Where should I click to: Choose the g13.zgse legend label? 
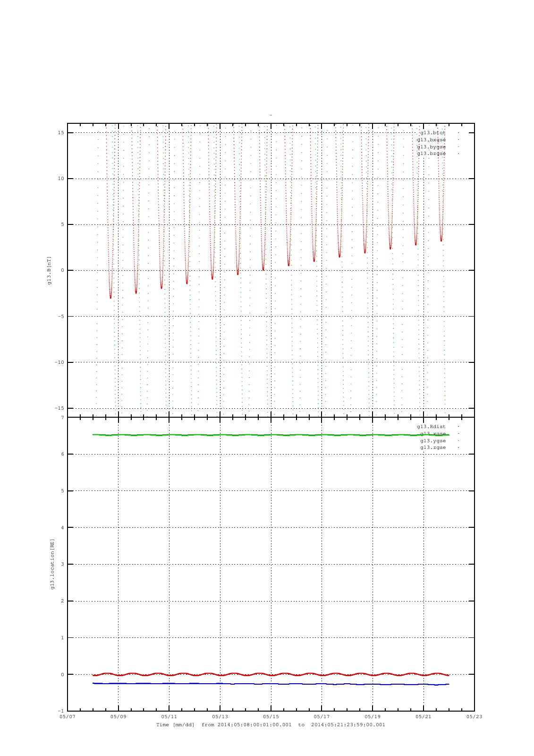click(x=433, y=447)
